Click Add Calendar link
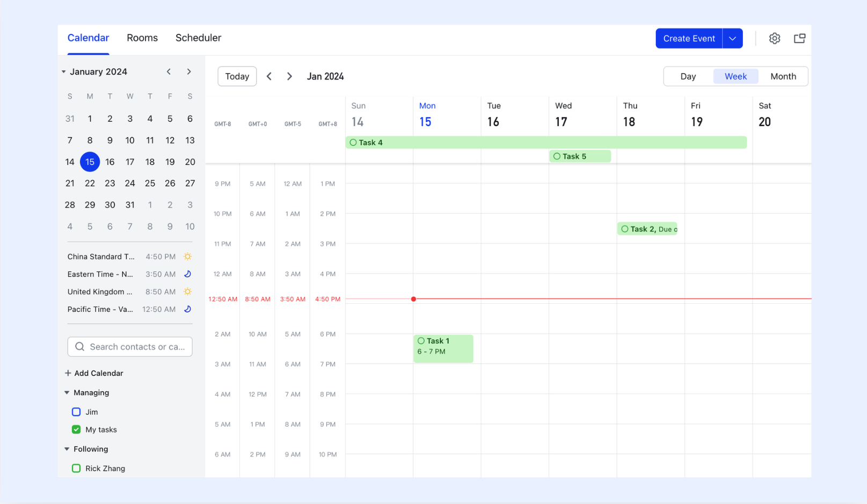 pyautogui.click(x=99, y=373)
